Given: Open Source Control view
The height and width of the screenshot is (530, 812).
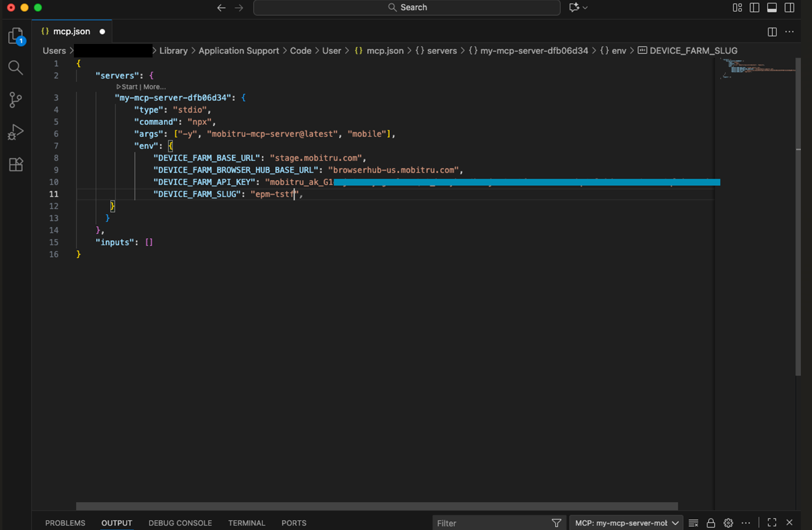Looking at the screenshot, I should [16, 100].
